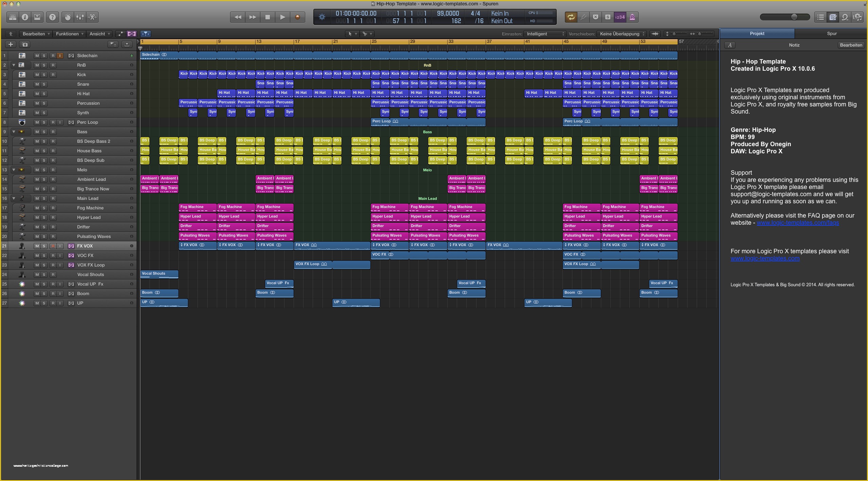Screen dimensions: 868x481
Task: Open www.logic-templates.com/faqs link
Action: point(798,223)
